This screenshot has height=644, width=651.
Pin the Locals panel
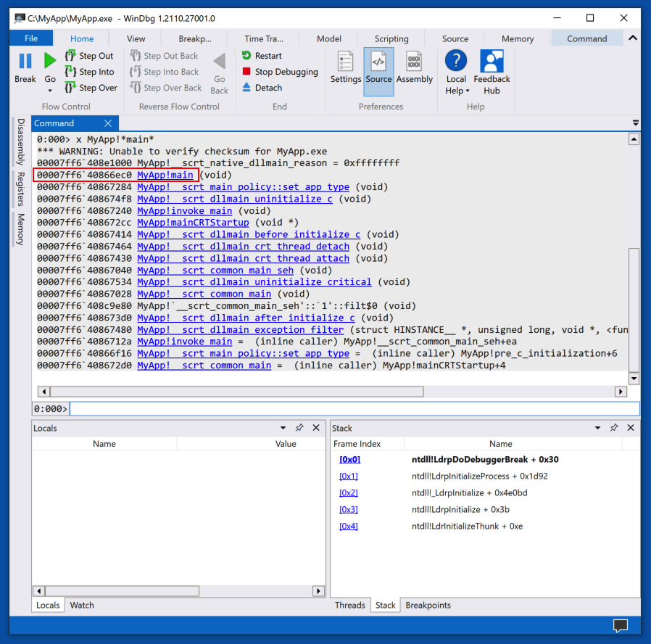click(299, 428)
